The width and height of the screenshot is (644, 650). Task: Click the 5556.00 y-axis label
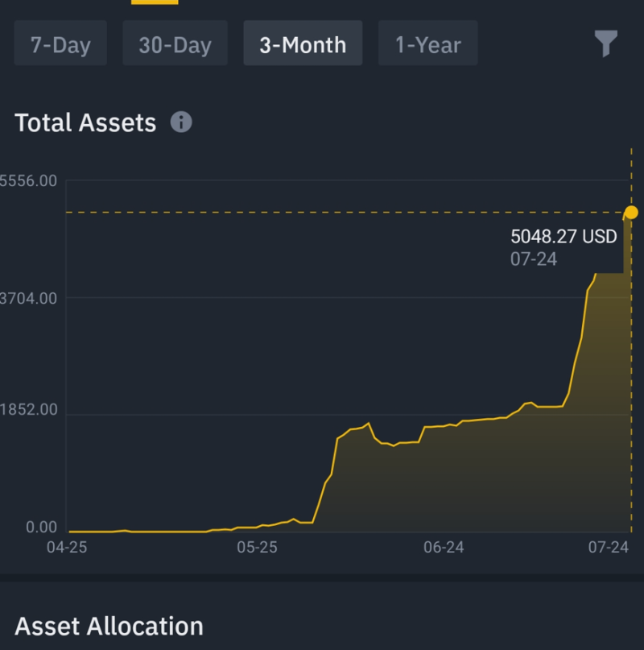point(28,181)
